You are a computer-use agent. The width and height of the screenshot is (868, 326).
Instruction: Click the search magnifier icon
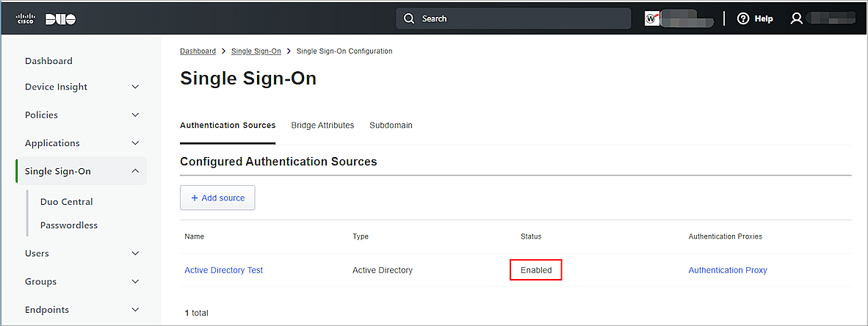409,18
